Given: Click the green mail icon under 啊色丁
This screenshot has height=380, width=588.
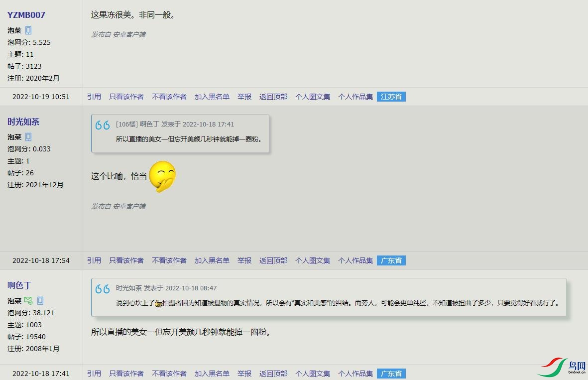Looking at the screenshot, I should [28, 300].
